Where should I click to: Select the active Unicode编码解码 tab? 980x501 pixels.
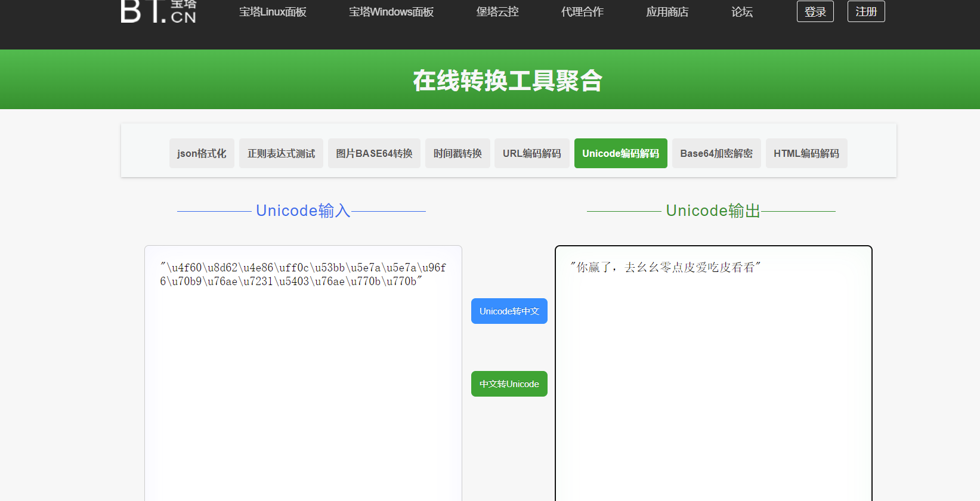621,153
